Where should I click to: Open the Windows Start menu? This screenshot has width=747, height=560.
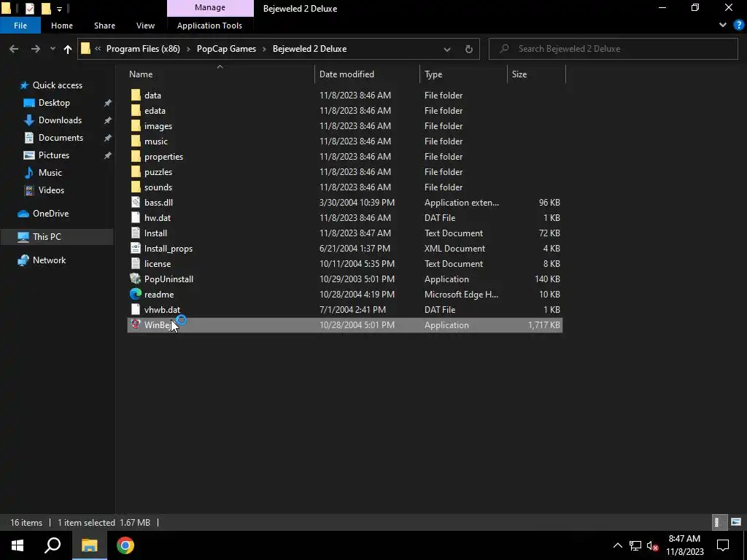point(18,545)
